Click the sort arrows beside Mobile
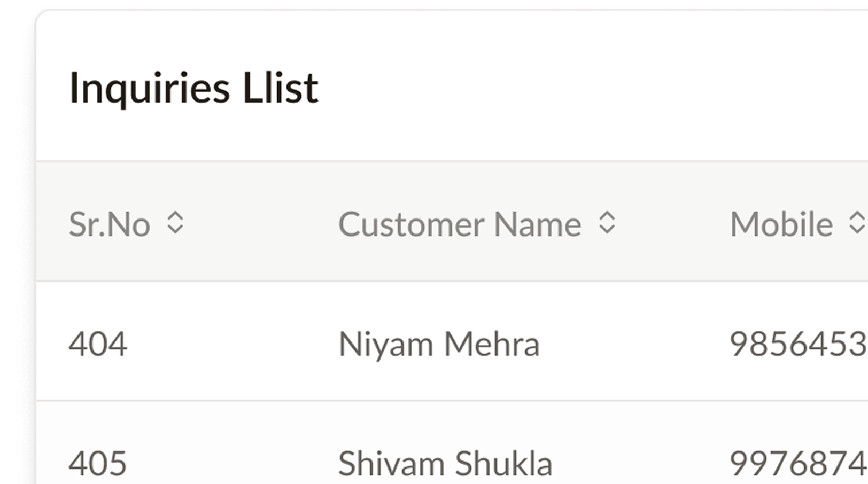This screenshot has width=868, height=484. tap(857, 223)
